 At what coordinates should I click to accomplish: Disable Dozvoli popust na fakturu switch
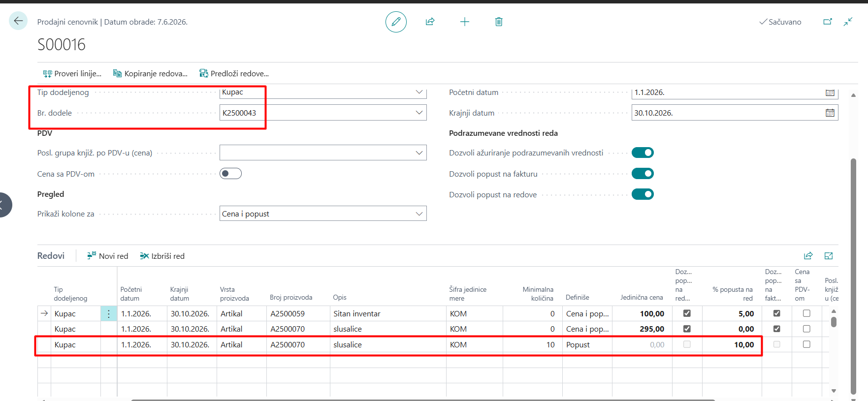coord(643,173)
